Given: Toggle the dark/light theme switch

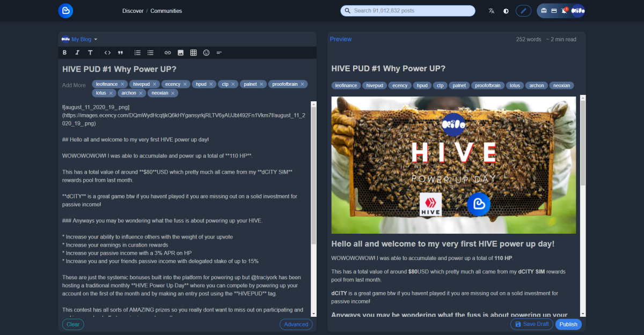Looking at the screenshot, I should pos(506,11).
